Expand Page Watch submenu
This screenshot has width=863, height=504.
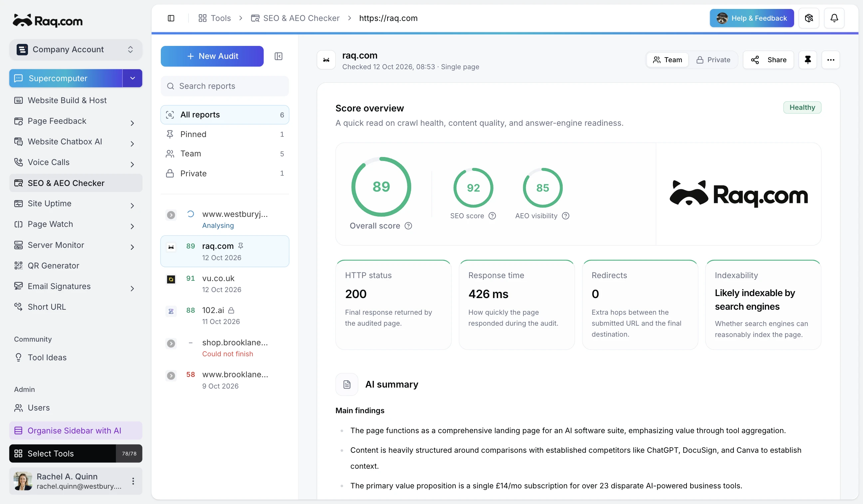[x=132, y=227]
